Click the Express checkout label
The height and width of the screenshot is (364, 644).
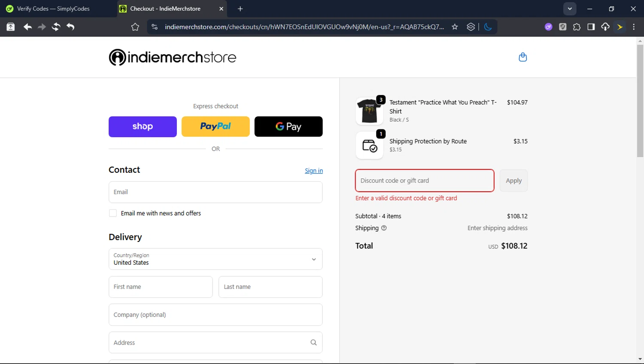point(216,106)
